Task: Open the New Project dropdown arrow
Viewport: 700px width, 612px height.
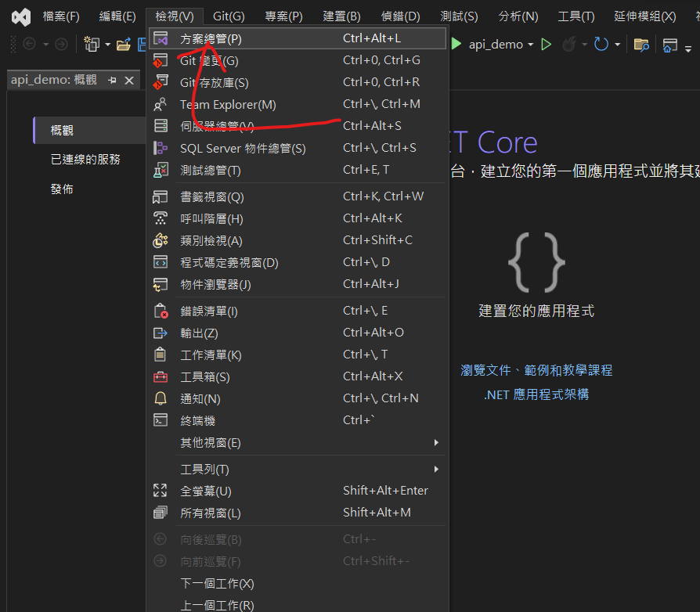Action: (107, 45)
